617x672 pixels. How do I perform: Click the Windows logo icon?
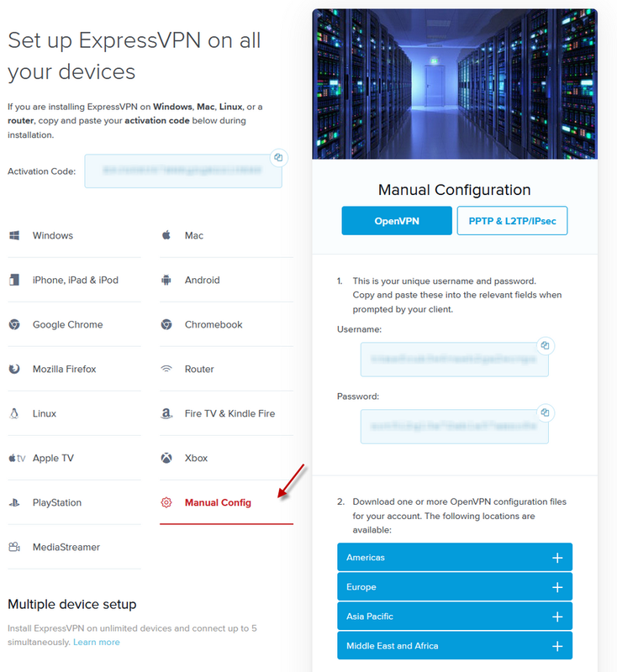point(14,235)
